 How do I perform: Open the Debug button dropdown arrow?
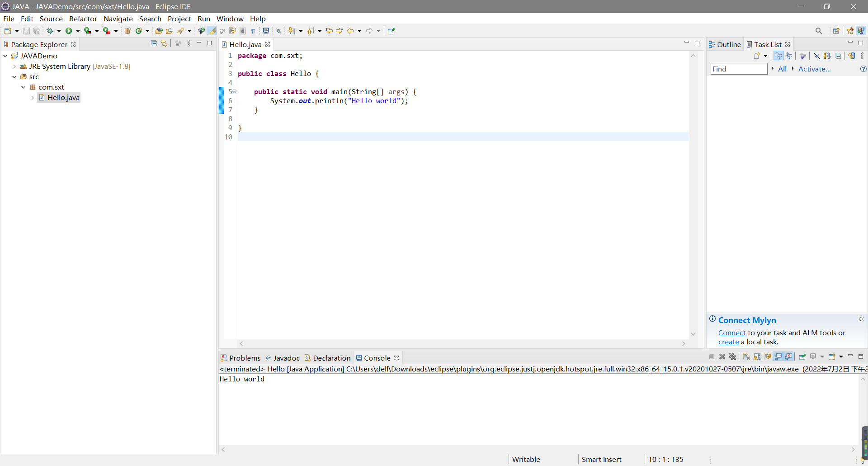tap(59, 31)
